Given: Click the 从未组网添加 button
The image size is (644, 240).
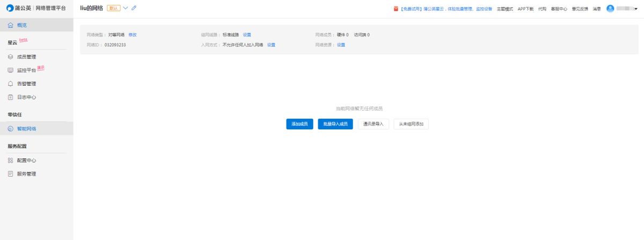Looking at the screenshot, I should (411, 124).
